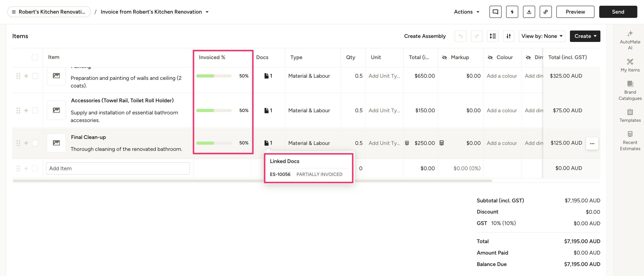This screenshot has width=644, height=276.
Task: Expand the invoice title dropdown arrow
Action: tap(207, 12)
